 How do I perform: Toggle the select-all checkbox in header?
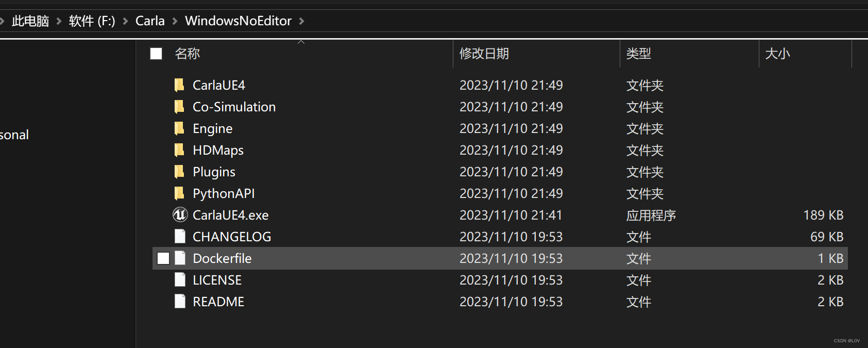click(156, 54)
